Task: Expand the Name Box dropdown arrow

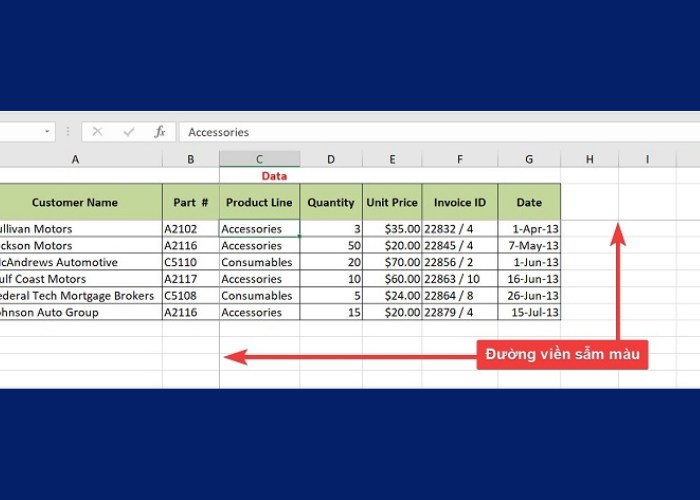Action: pyautogui.click(x=47, y=132)
